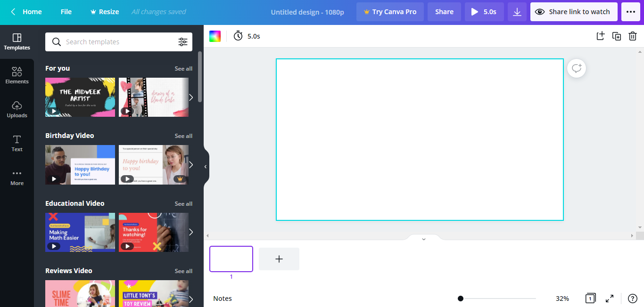Select the Templates sidebar icon

[17, 42]
